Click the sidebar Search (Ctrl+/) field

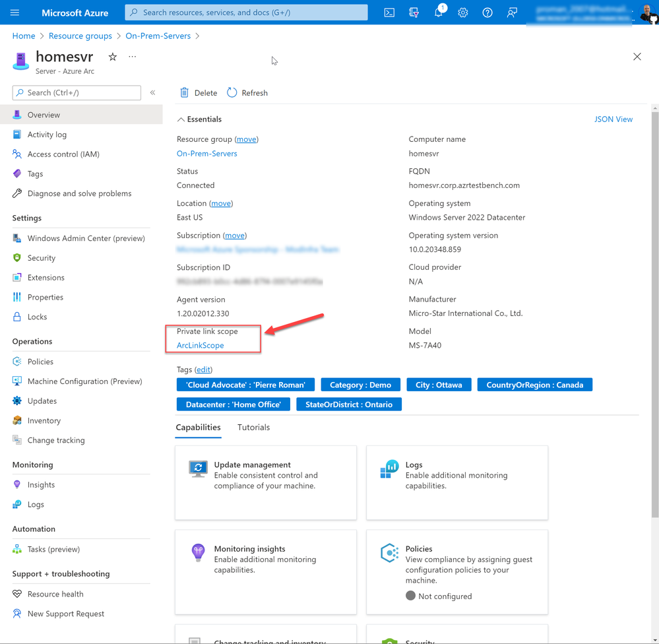77,93
